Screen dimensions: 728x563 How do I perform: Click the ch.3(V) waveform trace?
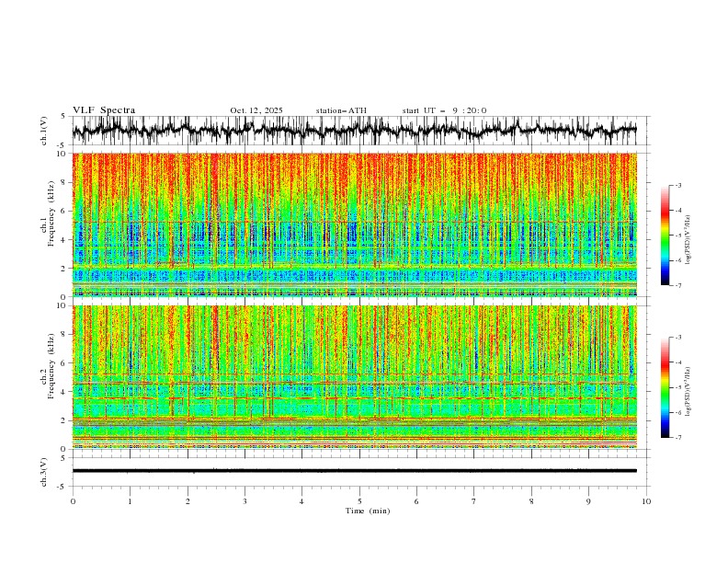pyautogui.click(x=355, y=471)
